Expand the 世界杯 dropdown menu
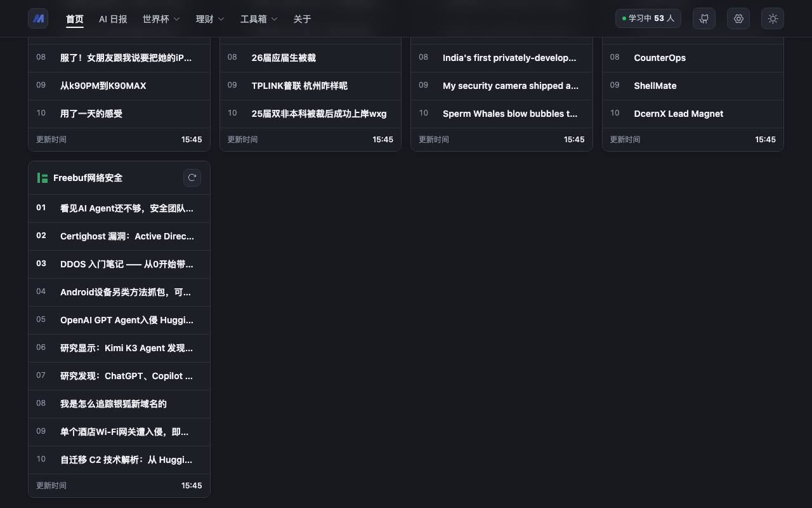 pos(161,19)
